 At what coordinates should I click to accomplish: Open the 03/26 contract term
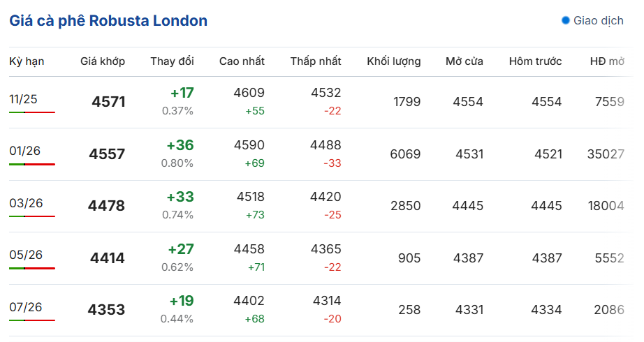click(26, 203)
